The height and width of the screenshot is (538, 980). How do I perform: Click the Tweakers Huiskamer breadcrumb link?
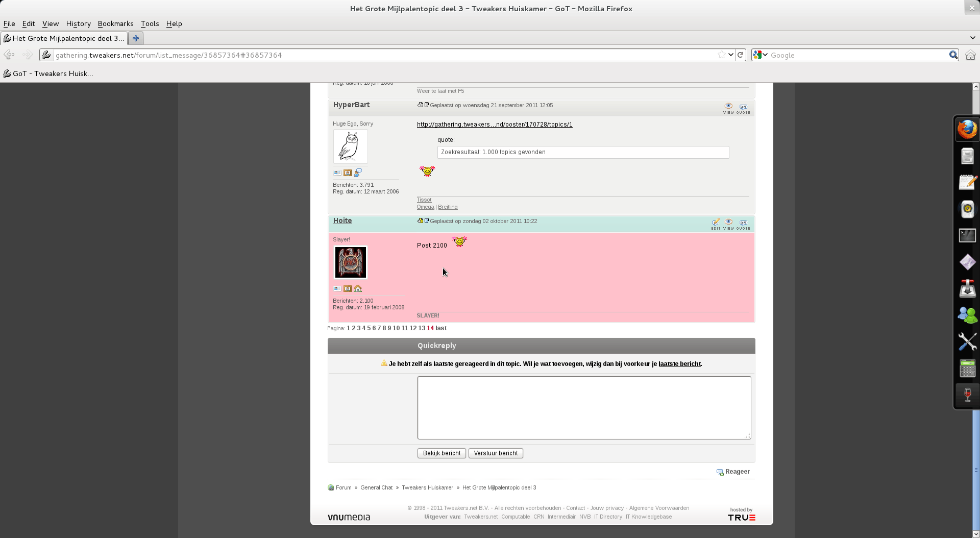pyautogui.click(x=427, y=487)
